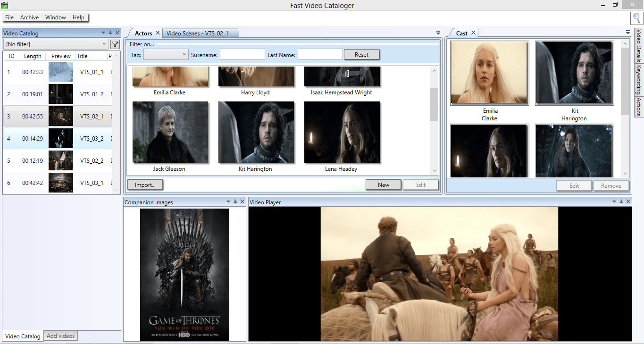Open the Keywording side tab
Image resolution: width=644 pixels, height=344 pixels.
tap(639, 79)
